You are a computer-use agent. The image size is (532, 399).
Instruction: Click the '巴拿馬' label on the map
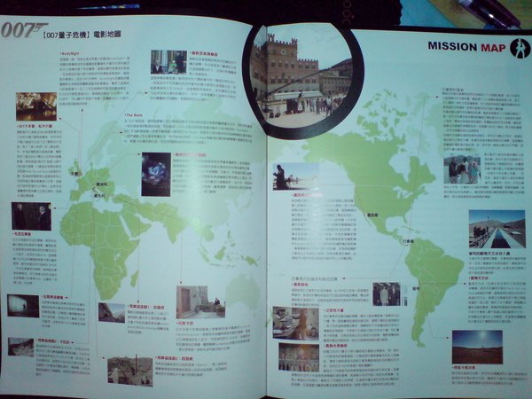pyautogui.click(x=408, y=241)
